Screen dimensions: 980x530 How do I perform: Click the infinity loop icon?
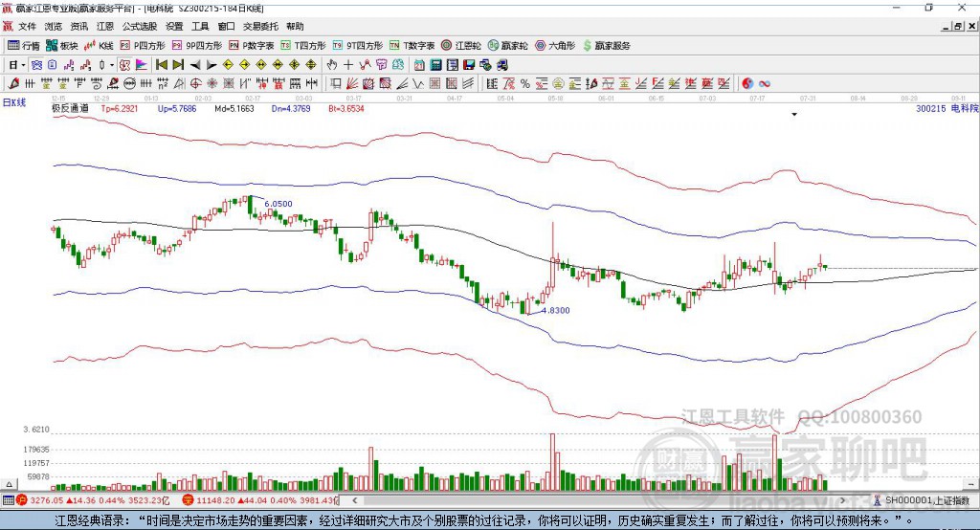point(765,84)
